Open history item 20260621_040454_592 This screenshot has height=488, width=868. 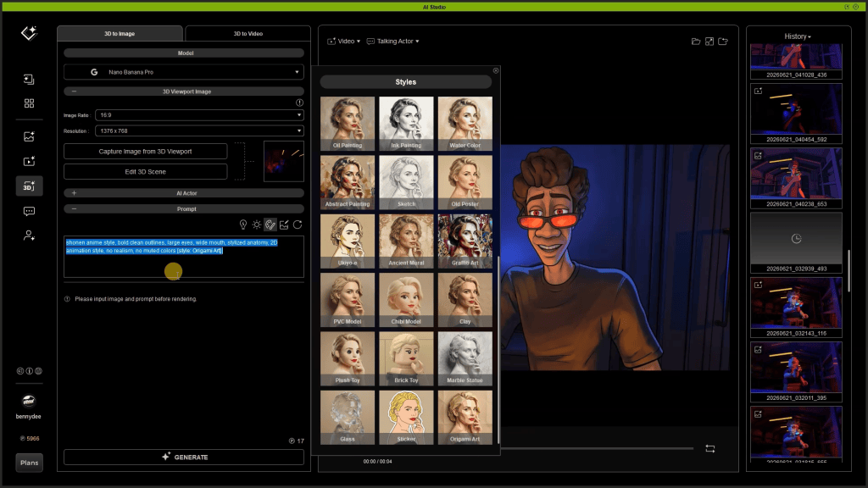pyautogui.click(x=796, y=114)
